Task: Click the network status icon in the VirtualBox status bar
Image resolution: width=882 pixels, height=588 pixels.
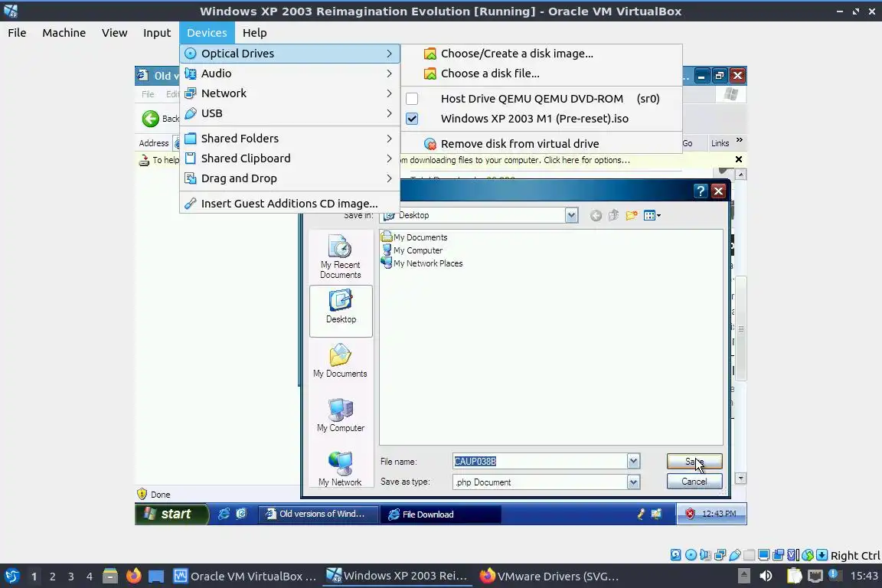Action: coord(720,555)
